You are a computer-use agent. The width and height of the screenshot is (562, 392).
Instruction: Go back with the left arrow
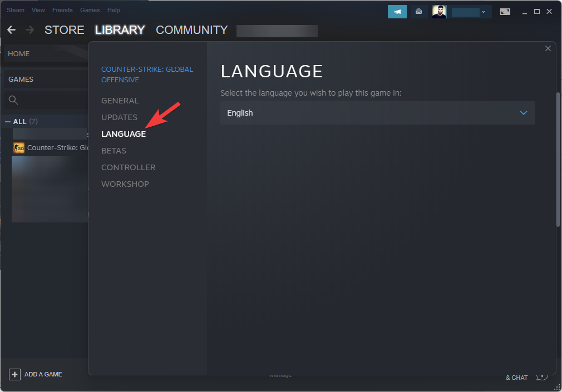(x=12, y=29)
